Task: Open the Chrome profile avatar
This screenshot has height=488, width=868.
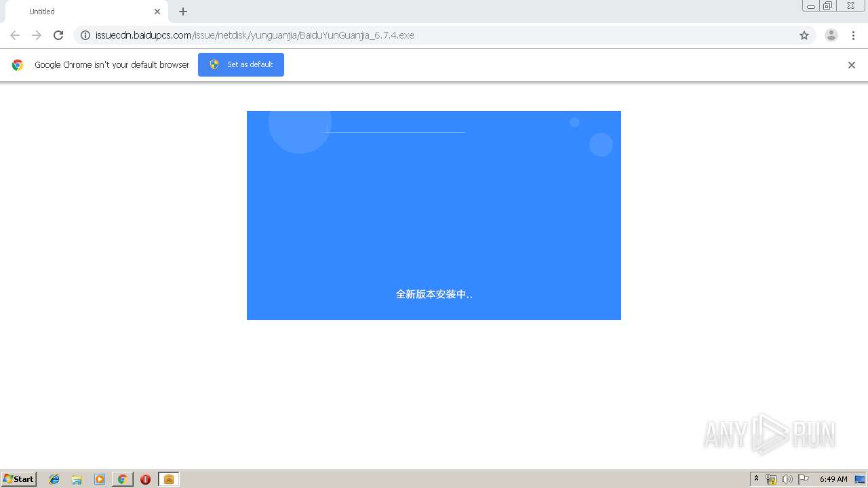Action: pyautogui.click(x=831, y=35)
